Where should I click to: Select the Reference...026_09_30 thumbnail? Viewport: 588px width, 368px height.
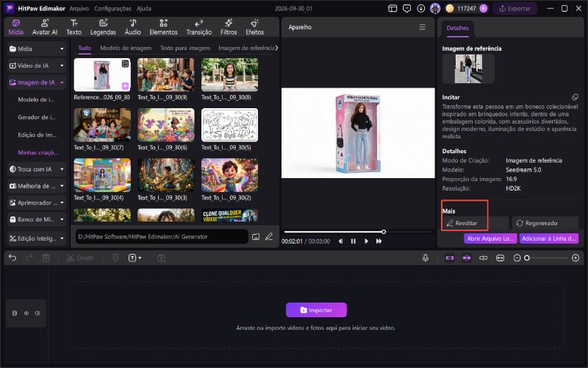[x=102, y=75]
